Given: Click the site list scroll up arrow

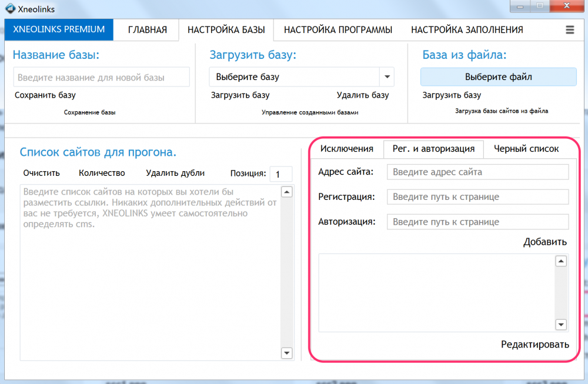Looking at the screenshot, I should (286, 192).
